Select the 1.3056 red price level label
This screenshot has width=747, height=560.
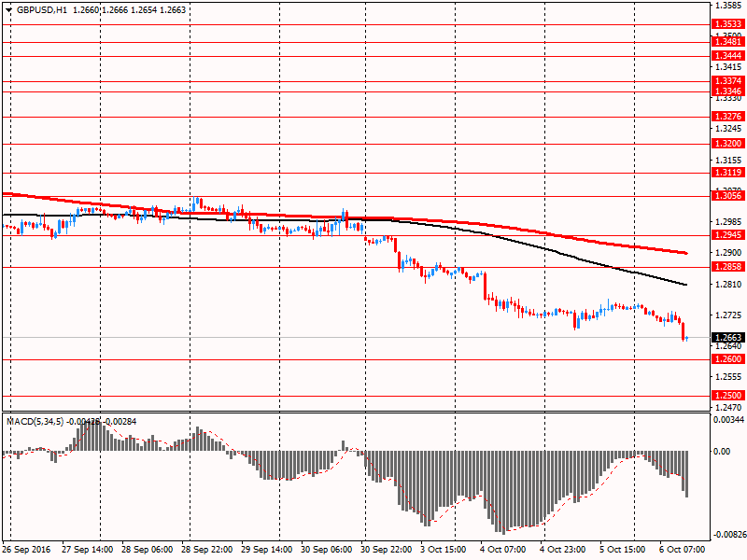728,196
